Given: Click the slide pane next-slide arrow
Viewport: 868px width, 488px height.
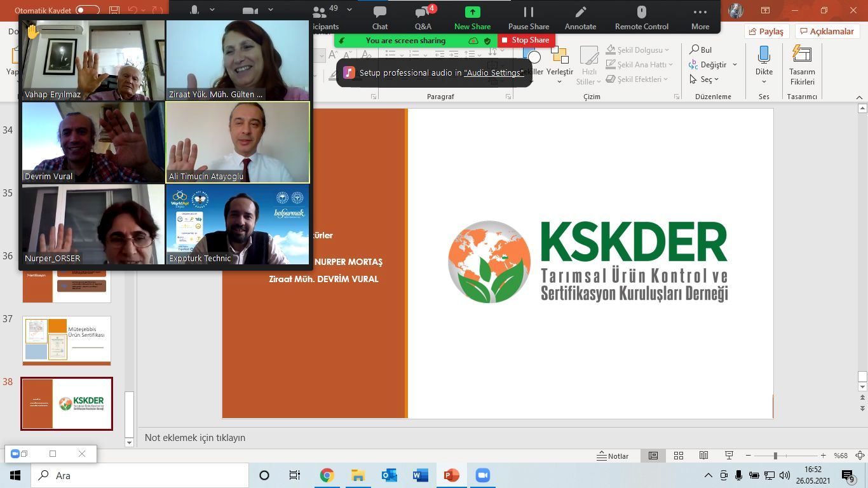Looking at the screenshot, I should pos(862,408).
